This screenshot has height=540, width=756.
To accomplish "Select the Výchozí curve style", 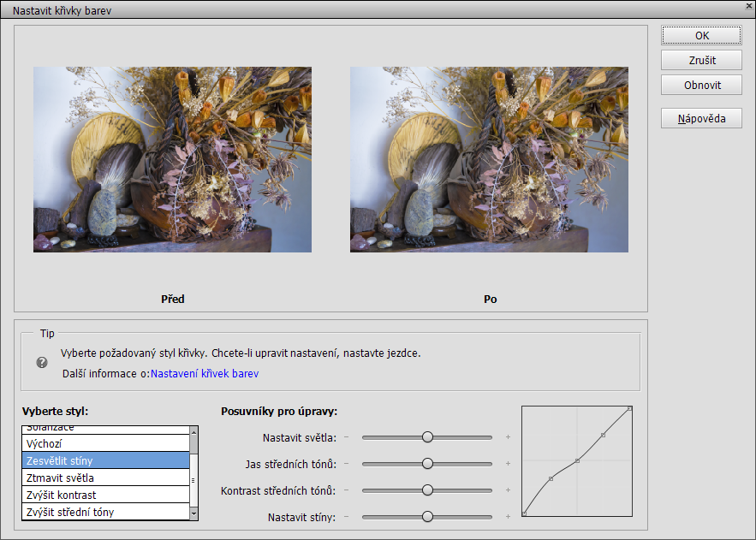I will (x=105, y=444).
